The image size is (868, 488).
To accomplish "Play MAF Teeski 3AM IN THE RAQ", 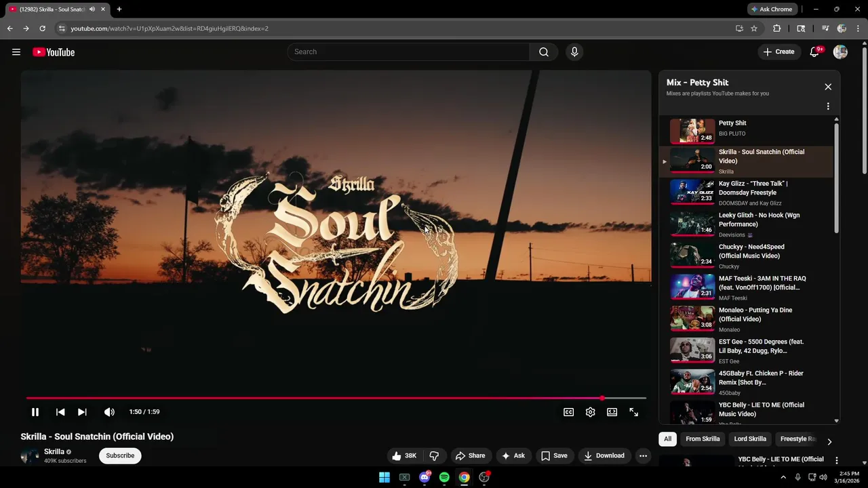I will [x=746, y=287].
